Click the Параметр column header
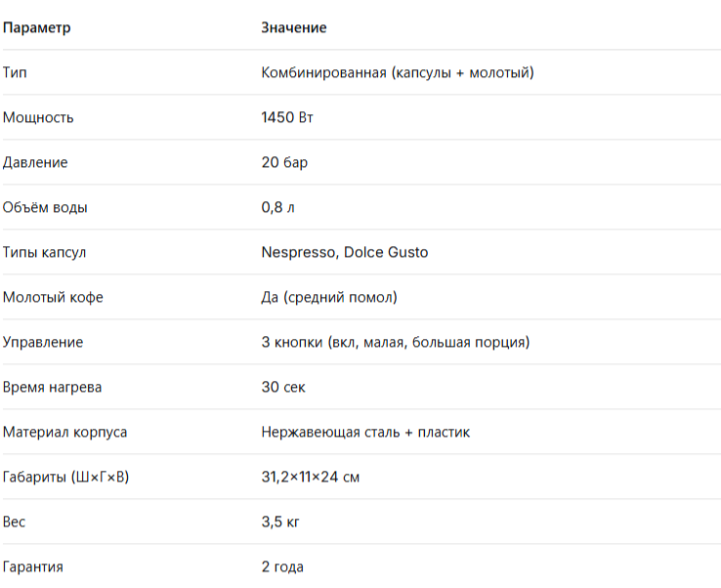 click(37, 27)
